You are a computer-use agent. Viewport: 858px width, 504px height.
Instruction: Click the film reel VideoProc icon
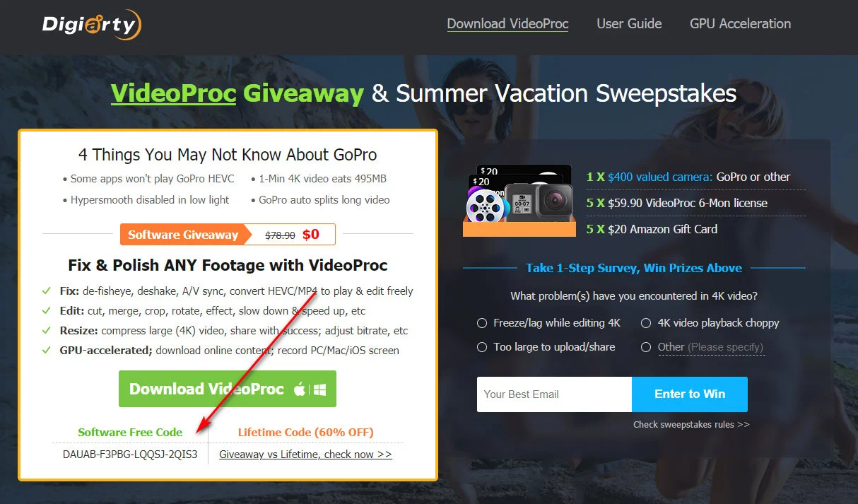484,204
